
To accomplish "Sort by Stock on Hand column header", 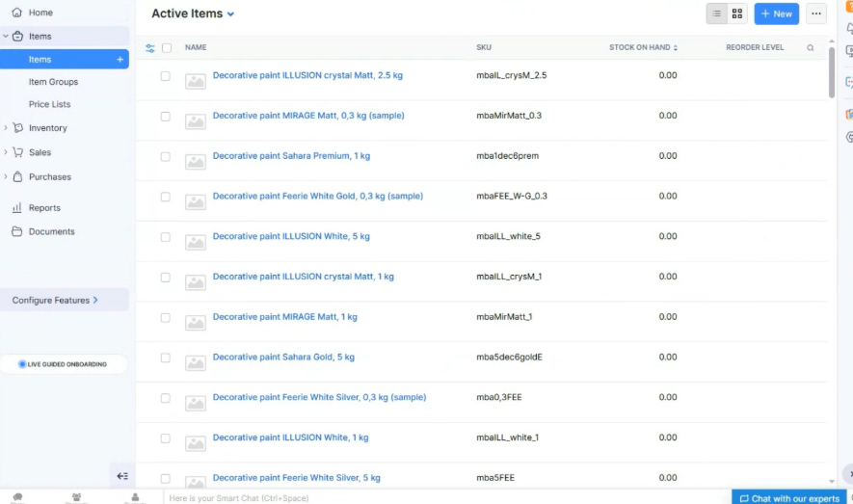I will (643, 47).
